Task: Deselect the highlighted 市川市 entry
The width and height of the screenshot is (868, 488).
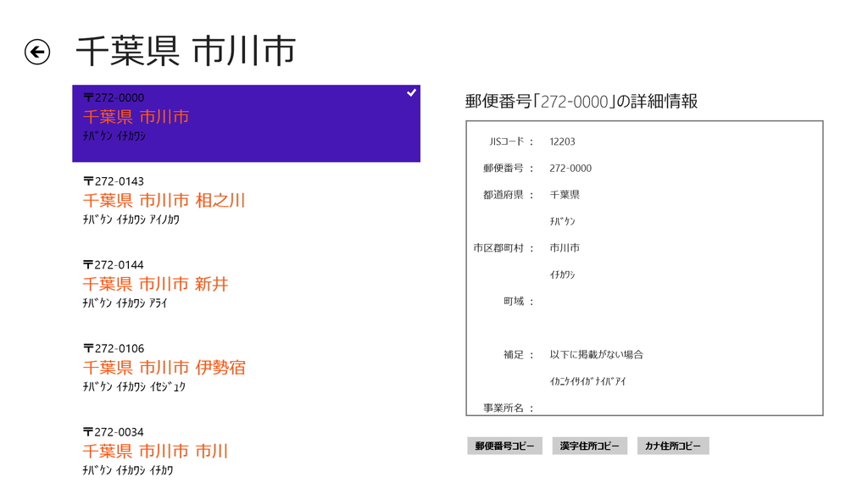Action: [246, 123]
